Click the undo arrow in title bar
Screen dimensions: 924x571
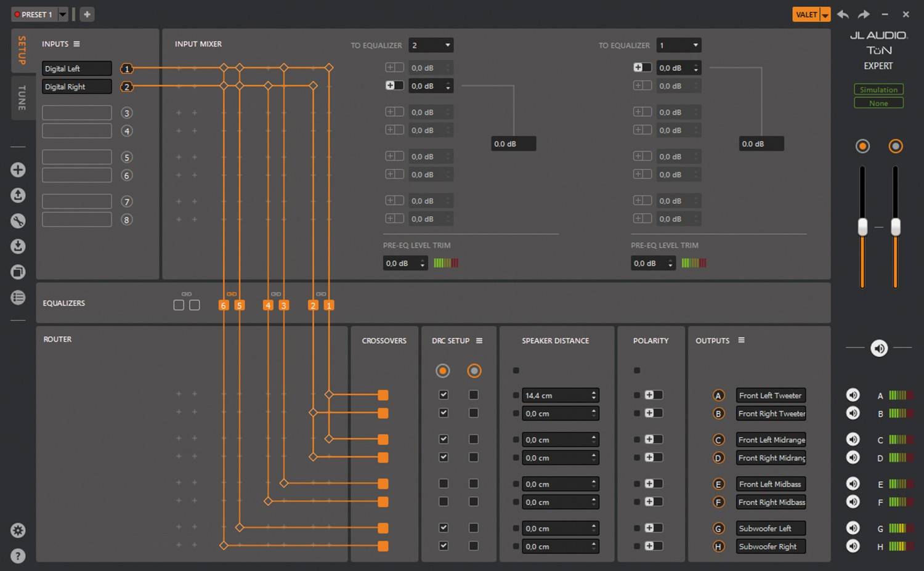(x=843, y=14)
